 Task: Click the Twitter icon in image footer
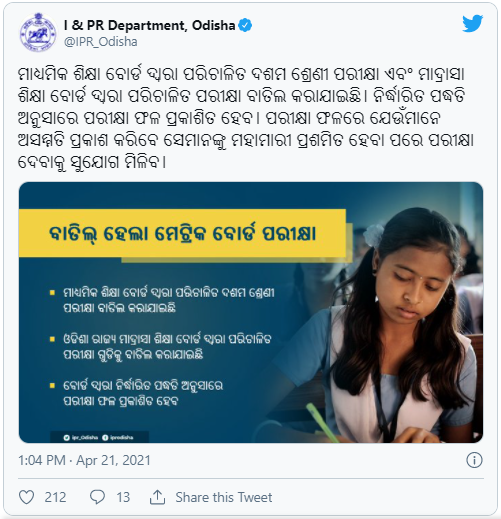tap(66, 437)
